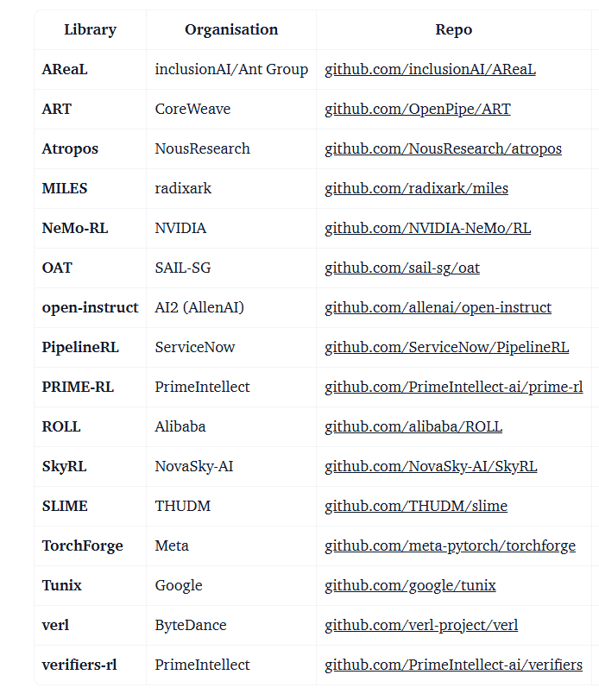
Task: Visit the NovaSky-AI/SkyRL link
Action: click(x=431, y=467)
